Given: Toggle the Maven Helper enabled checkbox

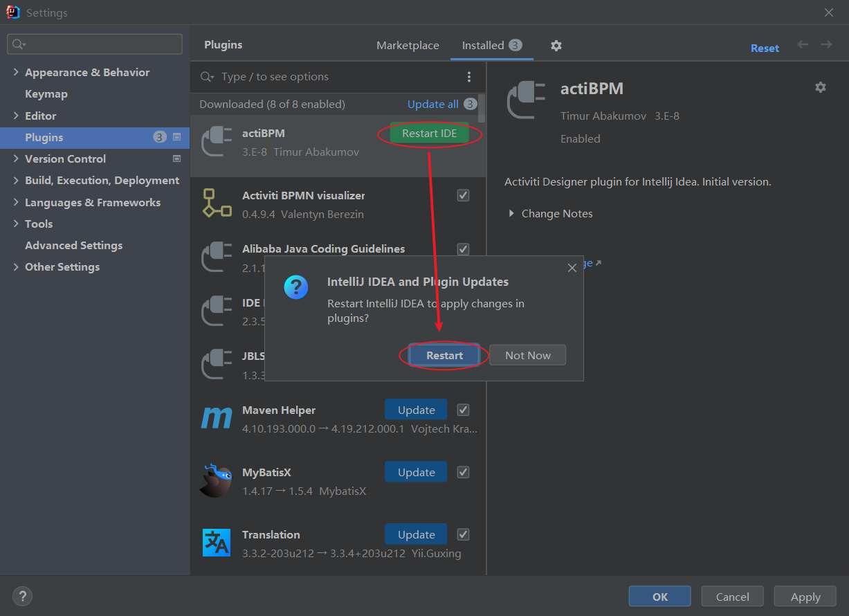Looking at the screenshot, I should pyautogui.click(x=464, y=410).
